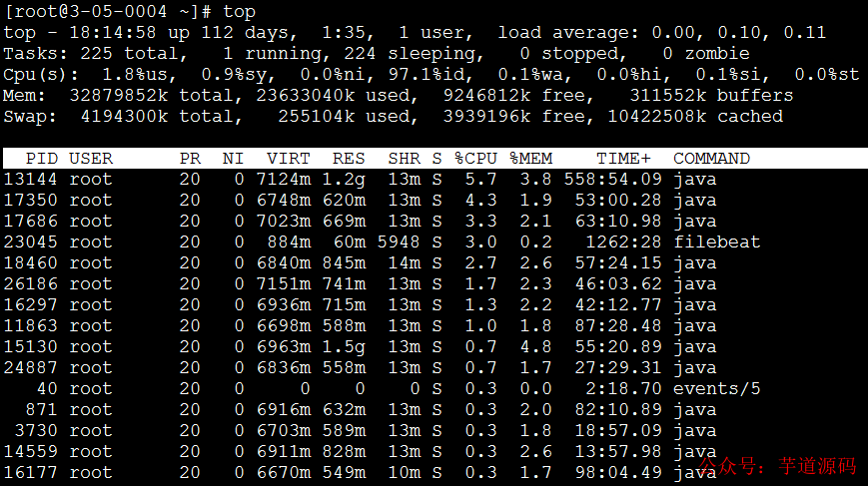This screenshot has width=868, height=486.
Task: Select PID 17686 row identifier
Action: click(x=30, y=222)
